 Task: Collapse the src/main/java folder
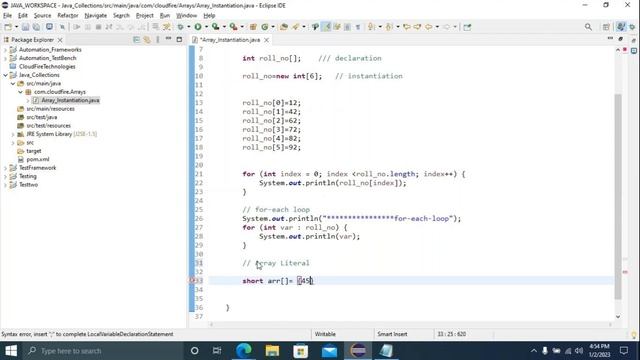click(x=13, y=84)
